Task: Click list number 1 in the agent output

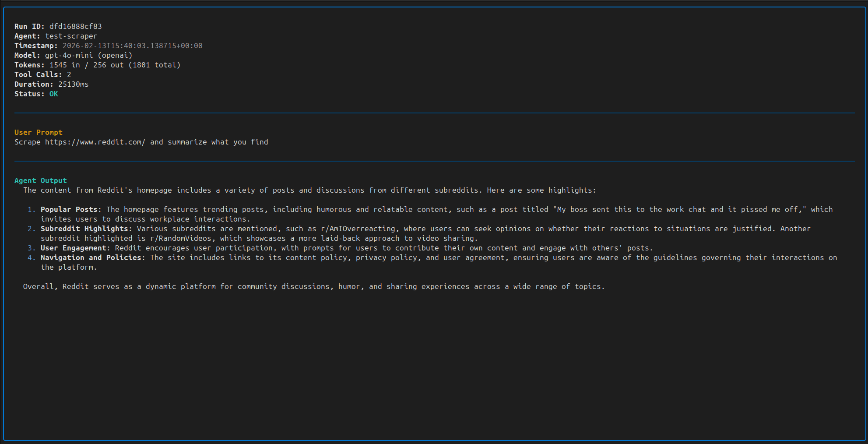Action: 31,209
